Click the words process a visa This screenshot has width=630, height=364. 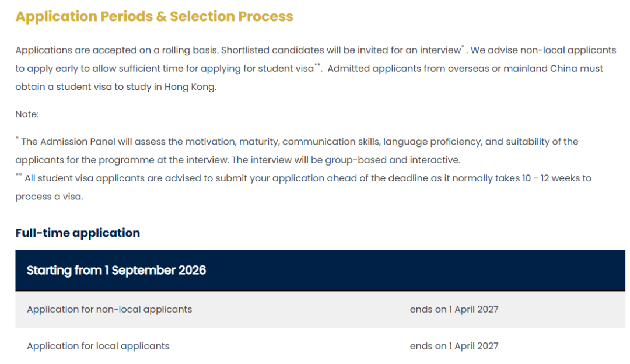pyautogui.click(x=49, y=197)
